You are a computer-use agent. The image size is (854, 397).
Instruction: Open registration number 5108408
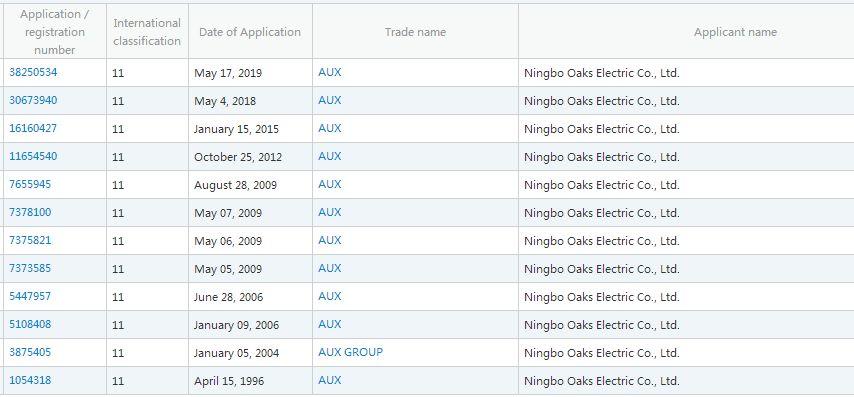(30, 324)
